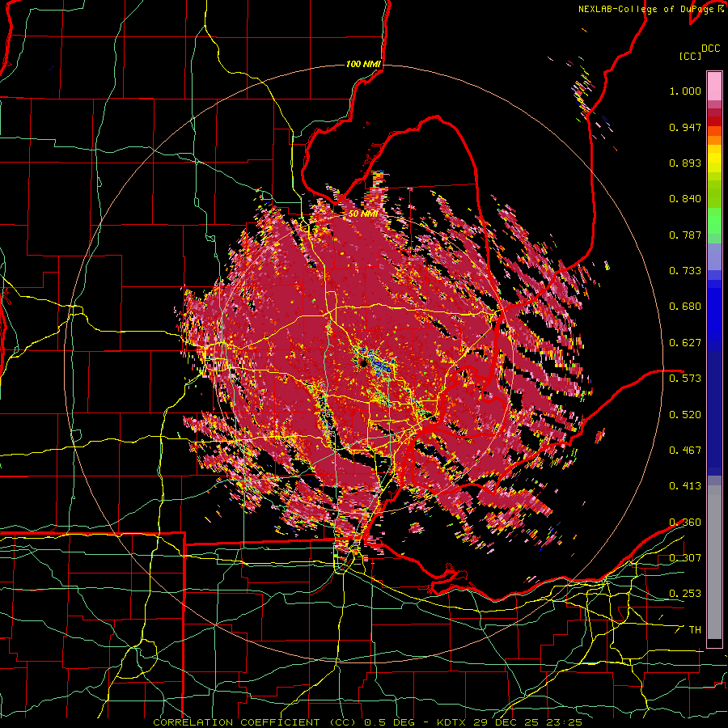Select the DCC product label
This screenshot has width=728, height=728.
[x=711, y=49]
